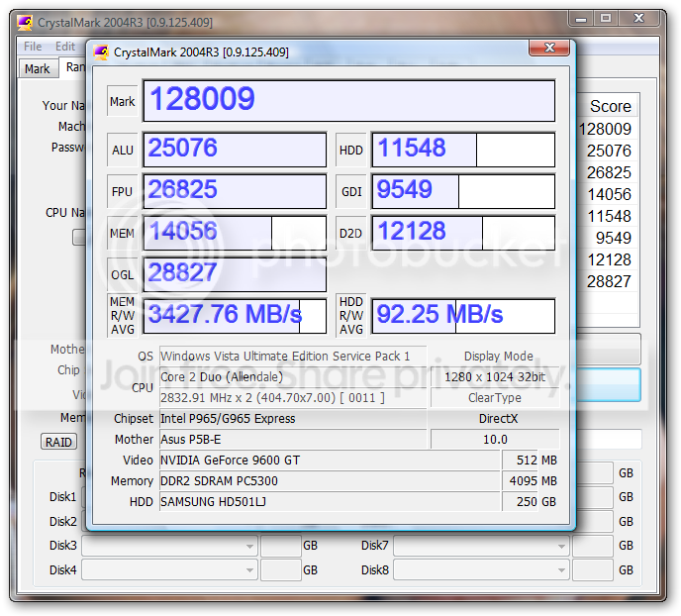Expand the Disk4 dropdown

pos(170,570)
